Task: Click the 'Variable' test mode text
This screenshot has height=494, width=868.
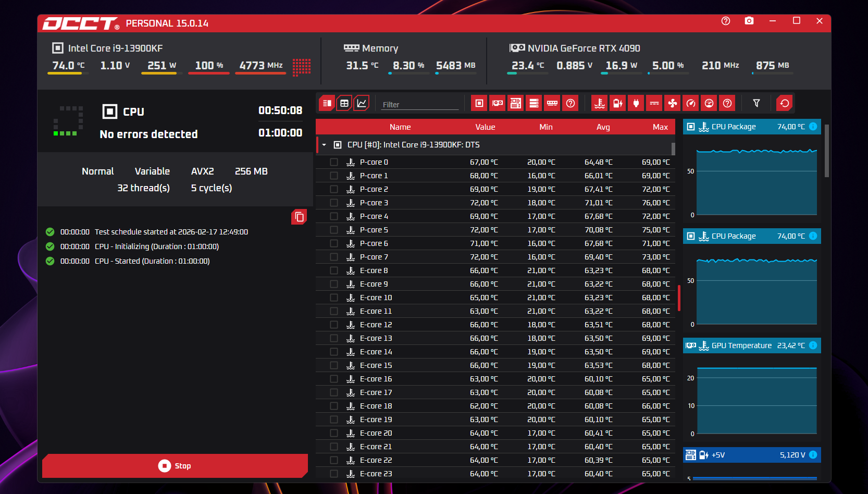Action: [x=152, y=171]
